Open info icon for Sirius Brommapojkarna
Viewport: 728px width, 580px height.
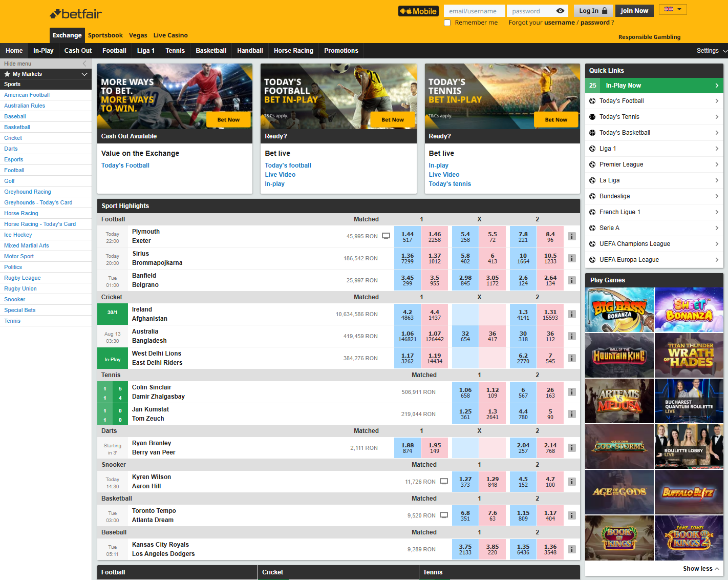tap(572, 258)
